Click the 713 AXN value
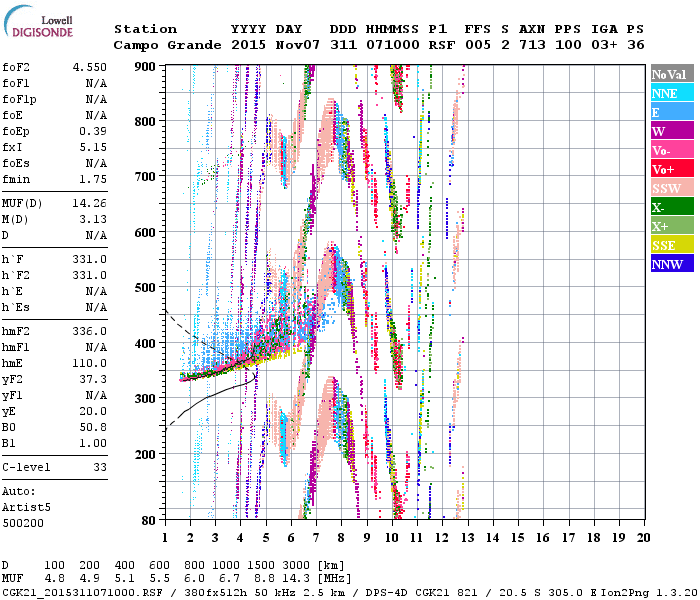The width and height of the screenshot is (700, 600). (x=532, y=45)
